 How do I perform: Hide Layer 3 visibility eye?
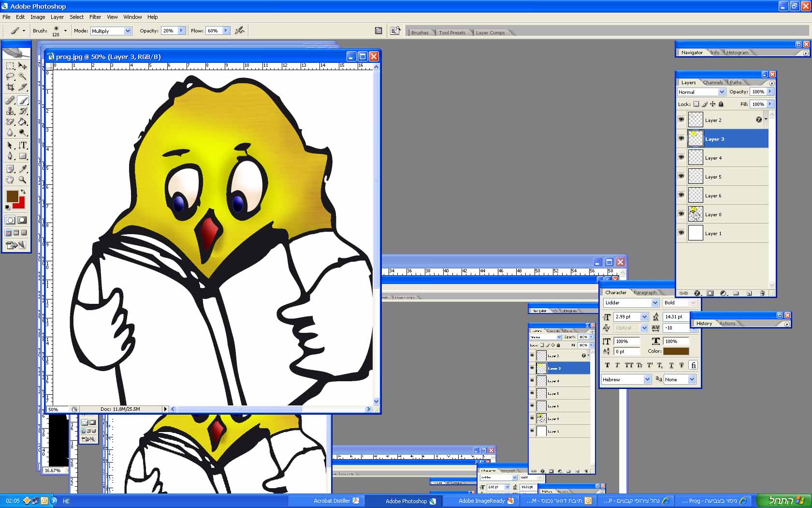[x=681, y=138]
